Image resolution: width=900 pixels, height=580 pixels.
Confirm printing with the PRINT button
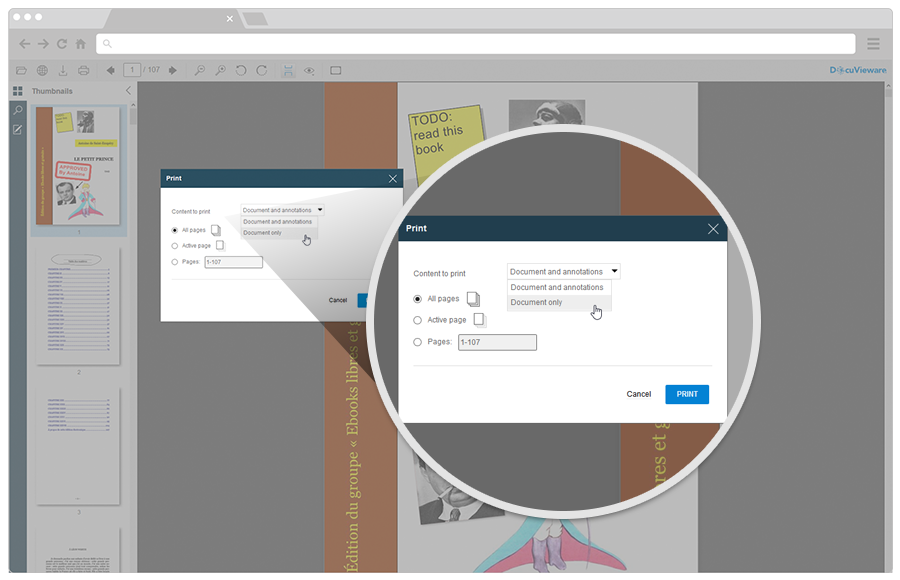click(686, 394)
